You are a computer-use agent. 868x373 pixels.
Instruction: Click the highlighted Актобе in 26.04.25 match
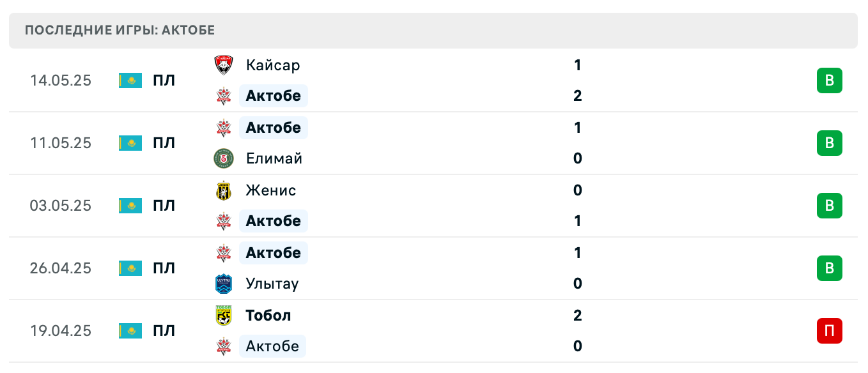(x=274, y=253)
